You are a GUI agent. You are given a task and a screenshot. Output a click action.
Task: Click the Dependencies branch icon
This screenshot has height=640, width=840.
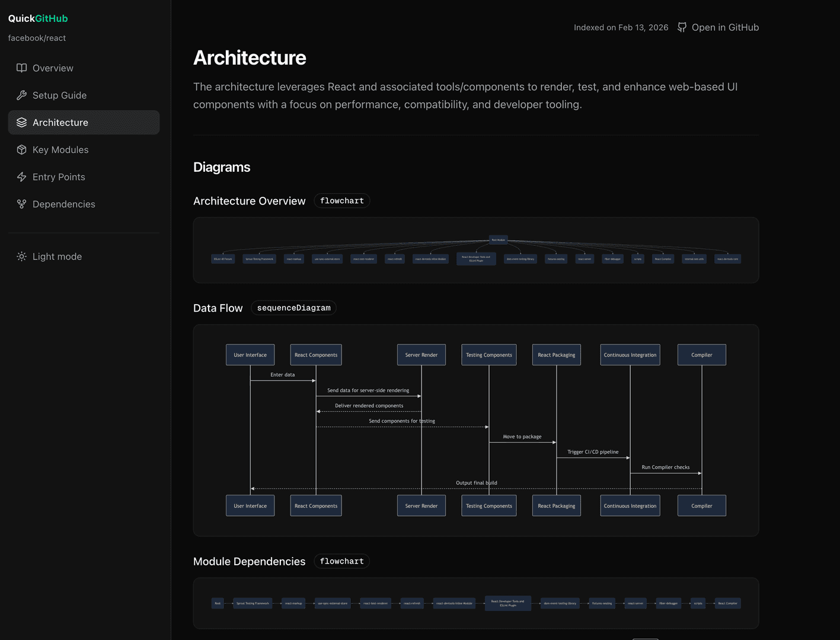[x=21, y=204]
